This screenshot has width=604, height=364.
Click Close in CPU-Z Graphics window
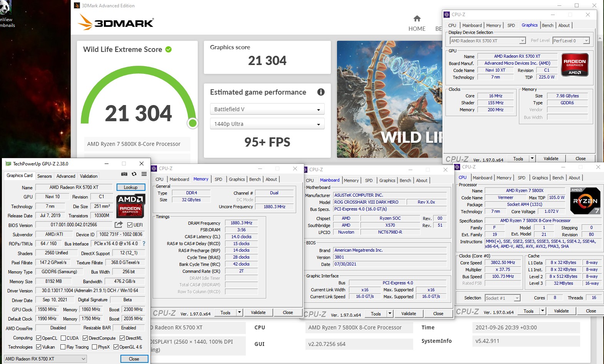581,159
